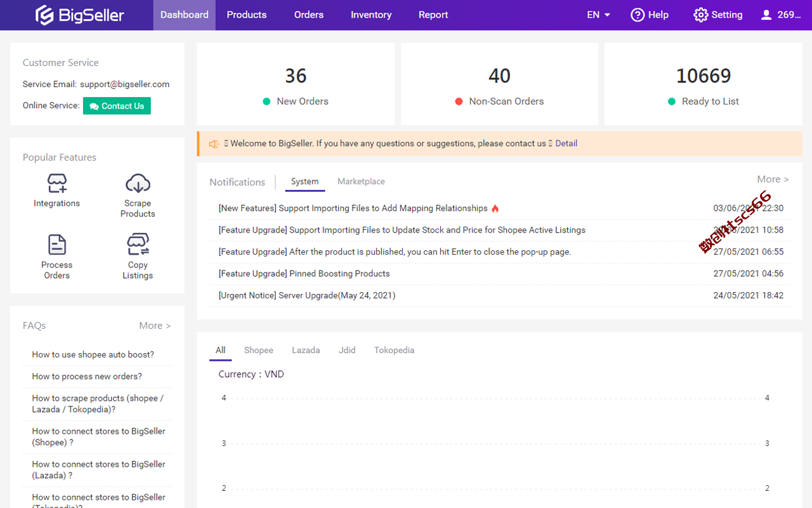Viewport: 812px width, 508px height.
Task: Click the 03/06/2021 22:30 timestamp
Action: 749,208
